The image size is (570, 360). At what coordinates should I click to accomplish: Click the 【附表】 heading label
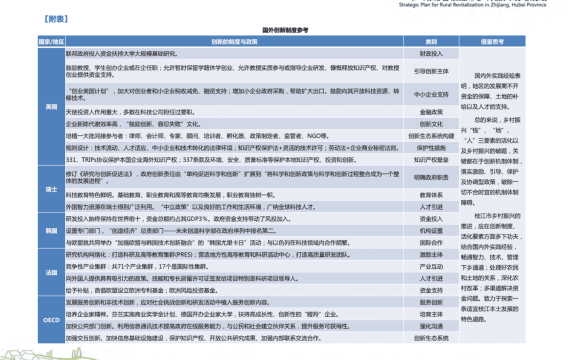pos(56,19)
